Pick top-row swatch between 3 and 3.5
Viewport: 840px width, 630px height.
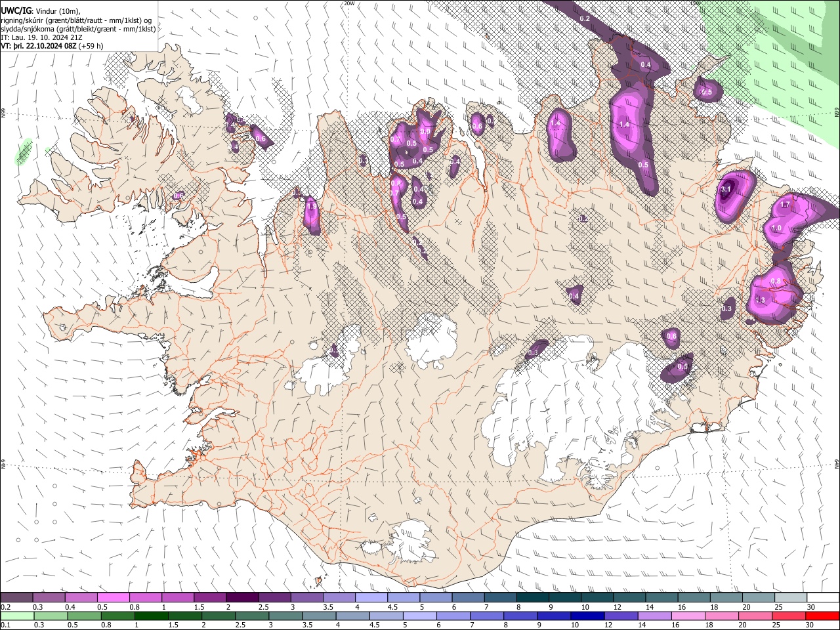[x=306, y=598]
